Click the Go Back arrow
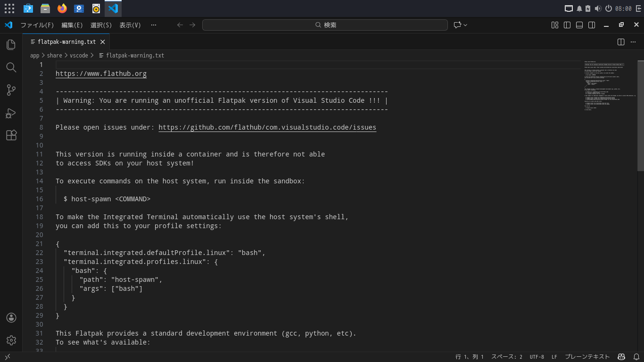 click(180, 25)
